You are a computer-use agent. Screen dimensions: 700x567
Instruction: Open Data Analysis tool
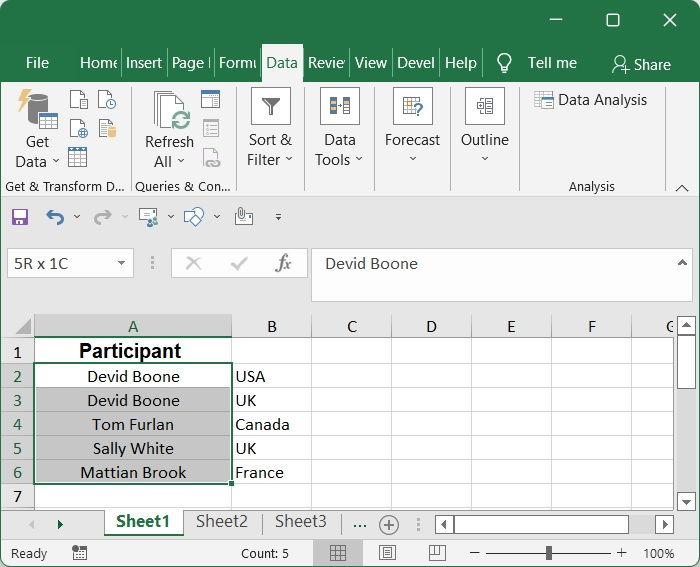point(590,100)
